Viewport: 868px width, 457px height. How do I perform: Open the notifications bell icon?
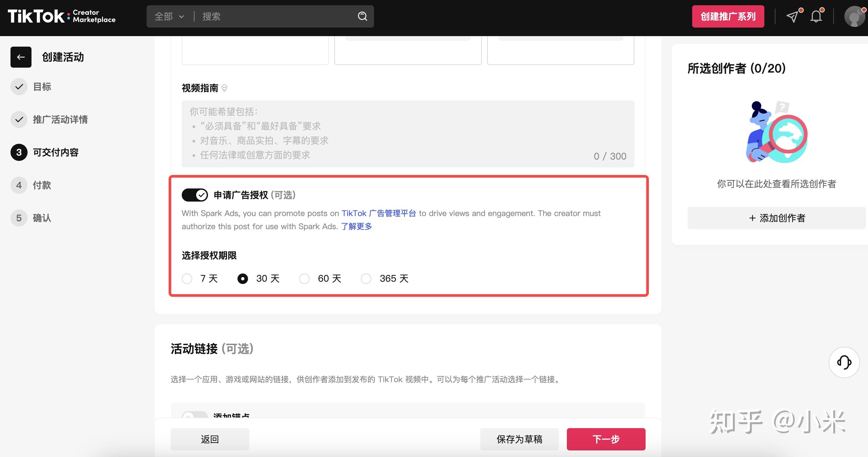click(816, 16)
